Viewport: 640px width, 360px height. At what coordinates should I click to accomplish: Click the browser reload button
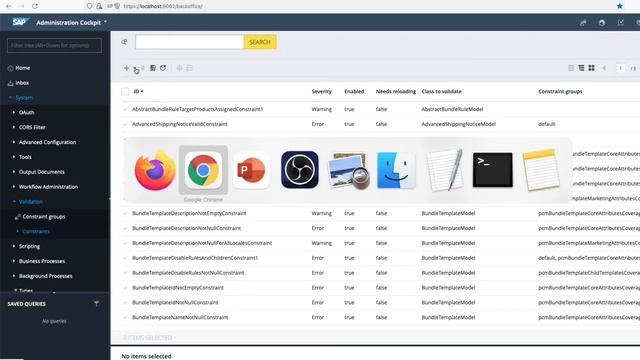35,6
